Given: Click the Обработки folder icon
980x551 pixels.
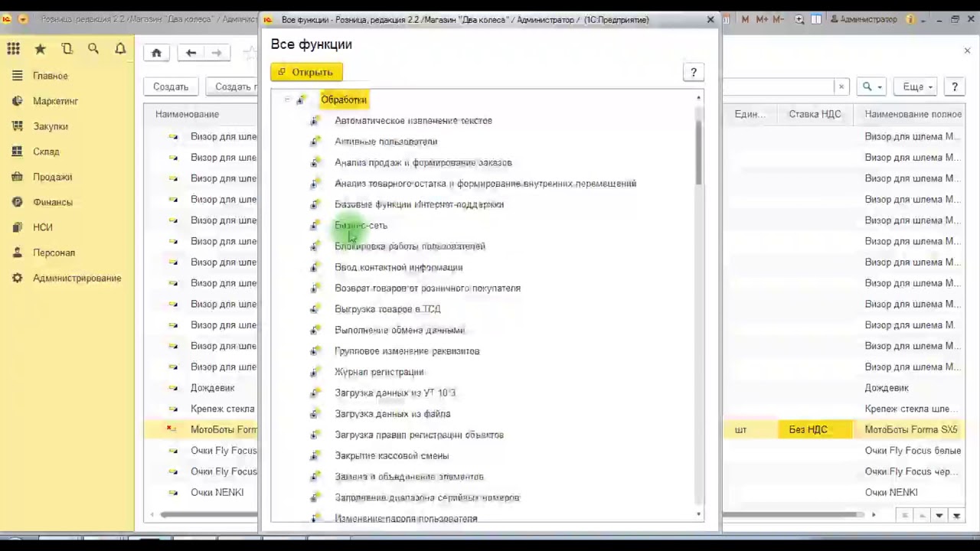Looking at the screenshot, I should tap(302, 99).
